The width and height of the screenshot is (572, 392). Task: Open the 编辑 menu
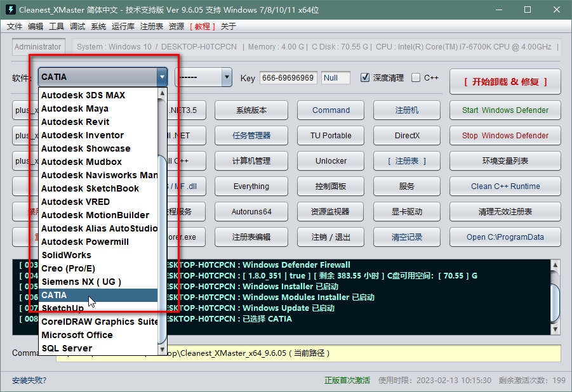[x=36, y=26]
